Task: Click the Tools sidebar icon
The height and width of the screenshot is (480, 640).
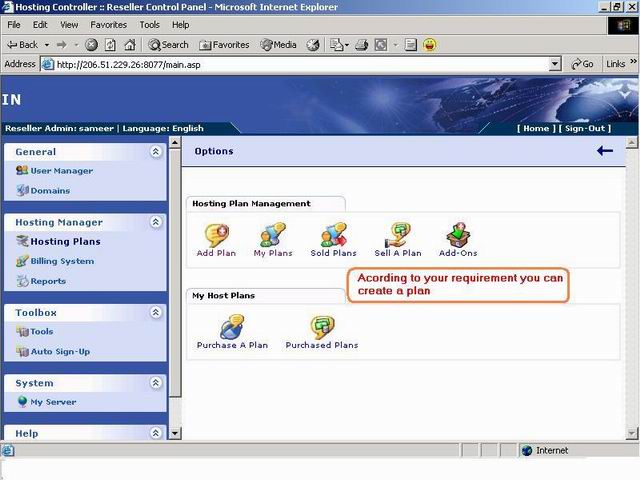Action: (x=22, y=331)
